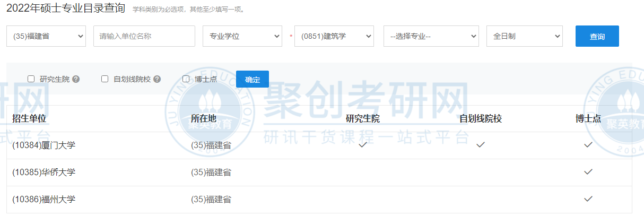The image size is (644, 224).
Task: Open the (10386)福州大学 row entry
Action: coord(44,200)
